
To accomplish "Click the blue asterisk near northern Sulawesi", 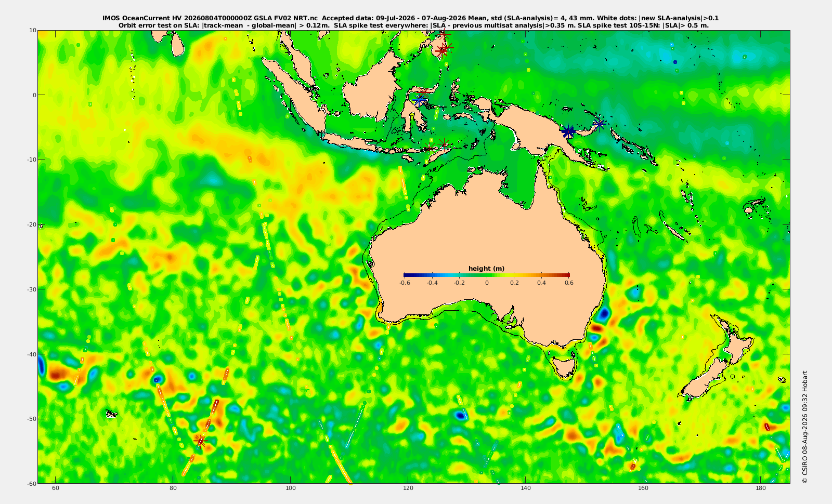I will tap(420, 100).
